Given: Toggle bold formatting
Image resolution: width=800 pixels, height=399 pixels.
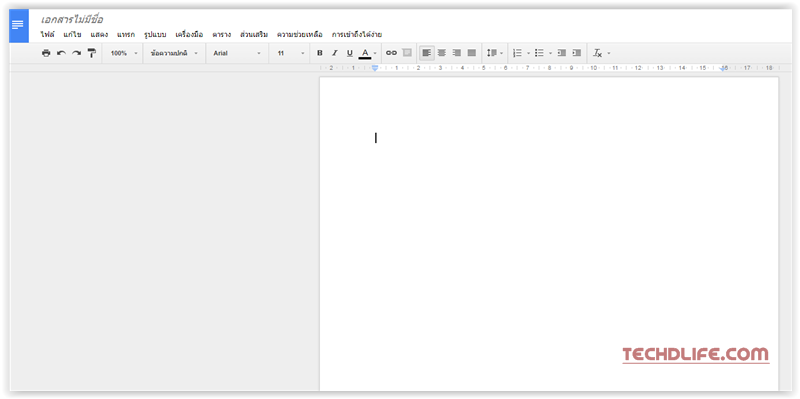Looking at the screenshot, I should point(320,53).
